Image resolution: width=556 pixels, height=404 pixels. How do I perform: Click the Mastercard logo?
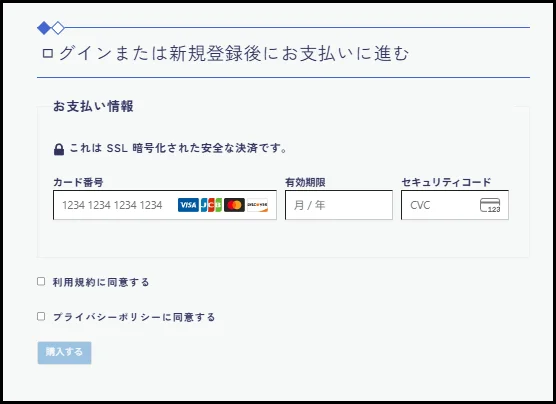click(x=234, y=205)
